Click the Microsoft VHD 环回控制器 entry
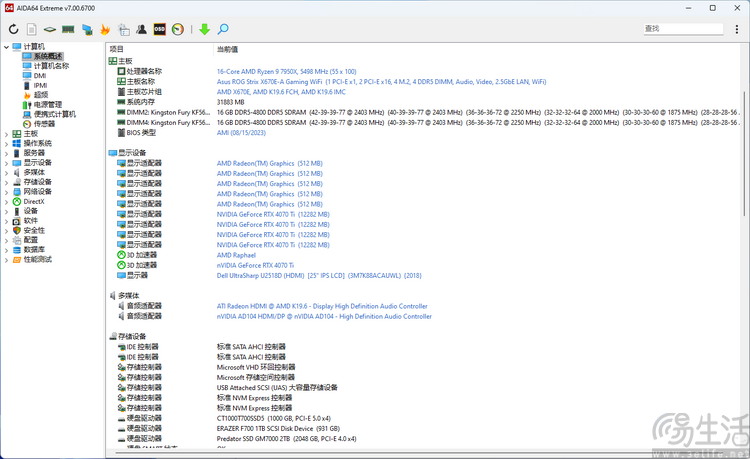750x459 pixels. [256, 367]
